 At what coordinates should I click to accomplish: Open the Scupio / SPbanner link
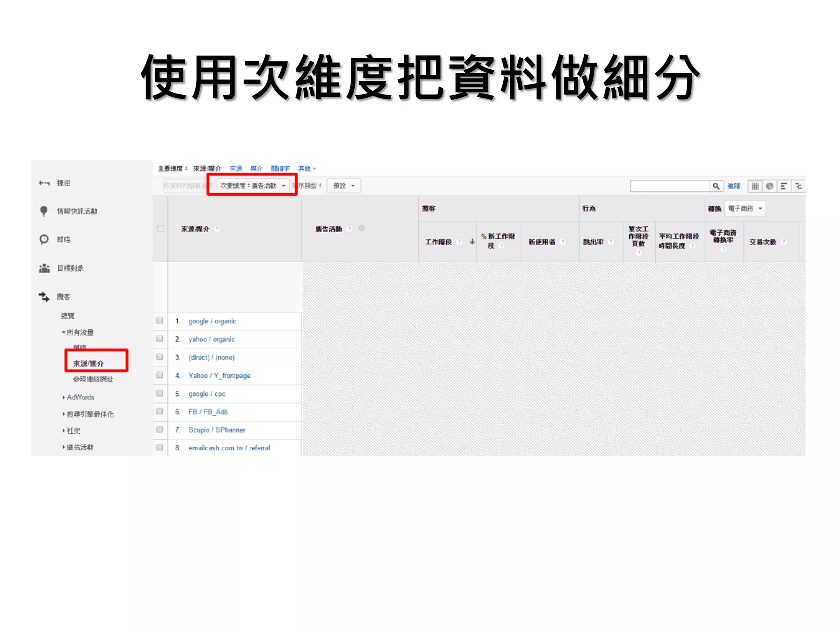coord(217,430)
